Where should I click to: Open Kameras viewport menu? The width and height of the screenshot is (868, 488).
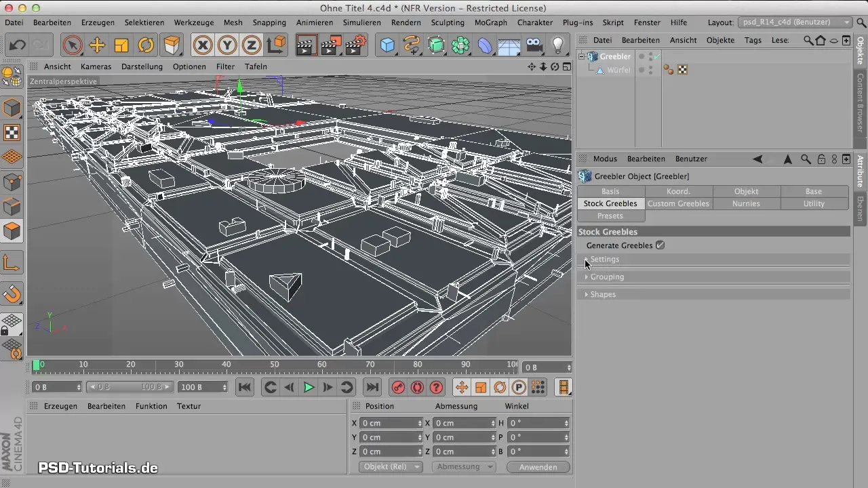coord(96,66)
